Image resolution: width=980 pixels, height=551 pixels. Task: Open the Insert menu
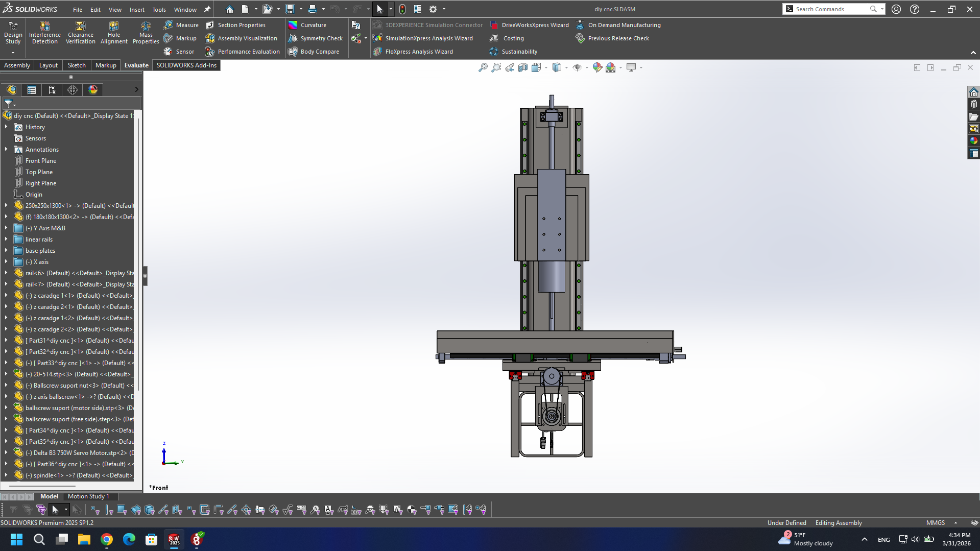tap(136, 10)
